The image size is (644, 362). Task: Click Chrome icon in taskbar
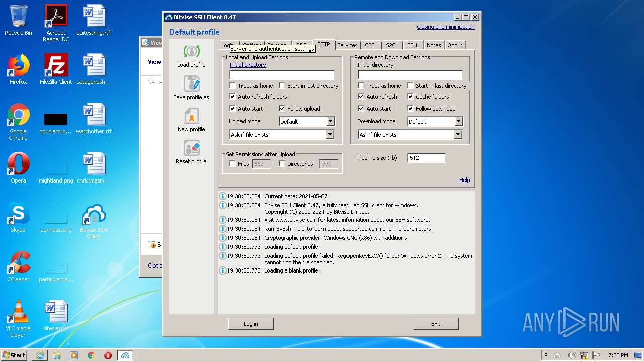tap(91, 355)
